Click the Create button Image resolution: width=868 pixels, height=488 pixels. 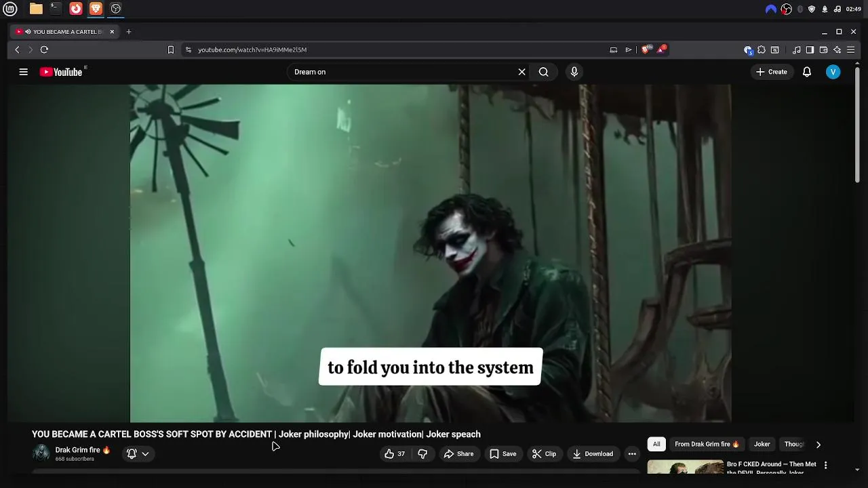772,72
